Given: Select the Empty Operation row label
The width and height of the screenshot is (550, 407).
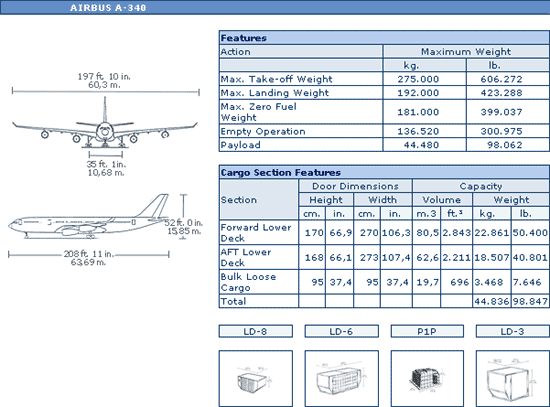Looking at the screenshot, I should pyautogui.click(x=263, y=132).
